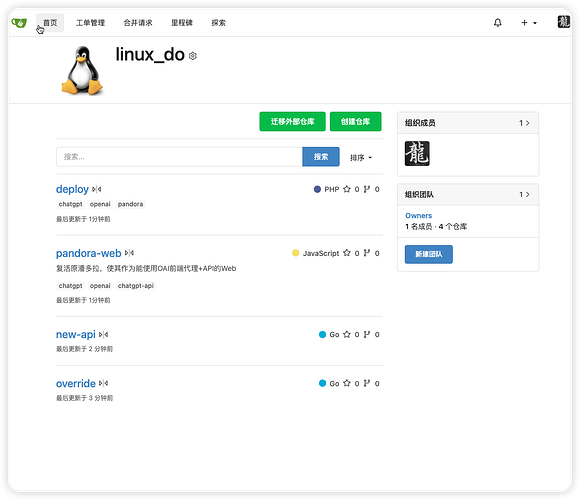Click the Tux penguin organization avatar

pyautogui.click(x=82, y=70)
